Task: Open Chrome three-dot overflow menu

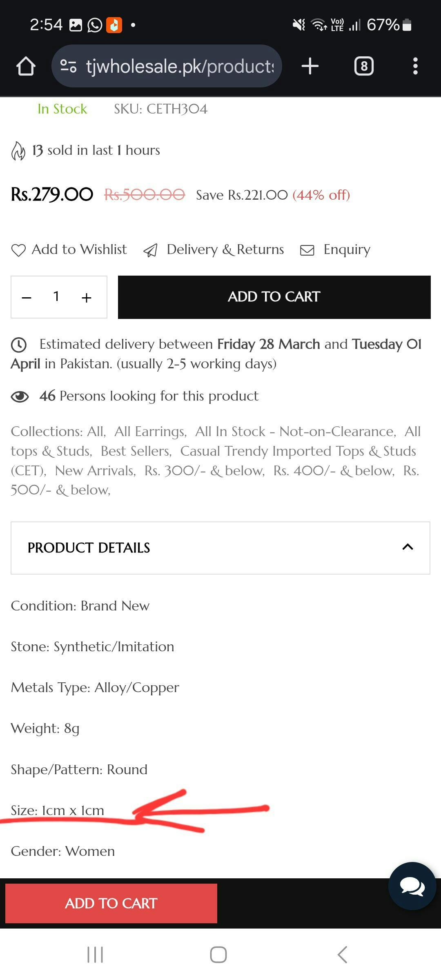Action: [x=415, y=66]
